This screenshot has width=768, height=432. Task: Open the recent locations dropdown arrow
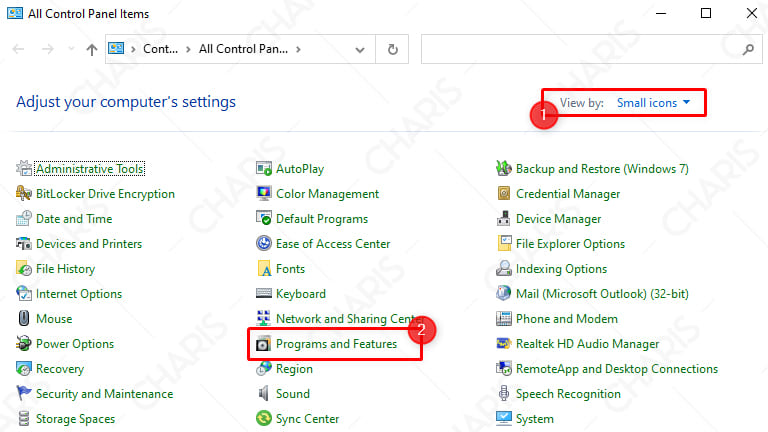coord(71,49)
